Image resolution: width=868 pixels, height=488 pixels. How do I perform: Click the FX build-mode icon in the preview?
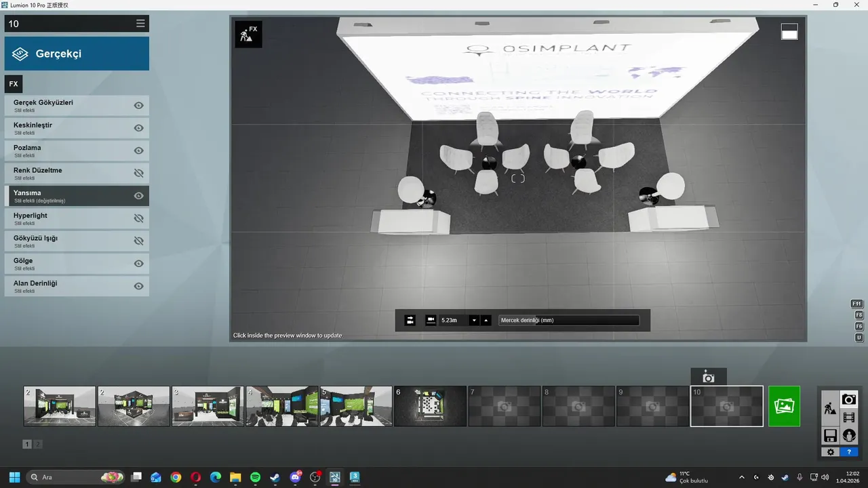click(248, 34)
